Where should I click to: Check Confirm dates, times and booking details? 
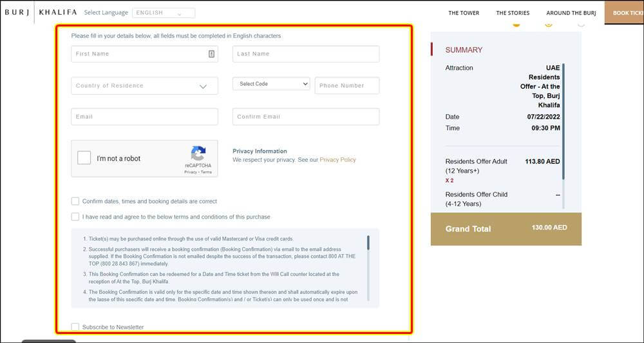[75, 201]
